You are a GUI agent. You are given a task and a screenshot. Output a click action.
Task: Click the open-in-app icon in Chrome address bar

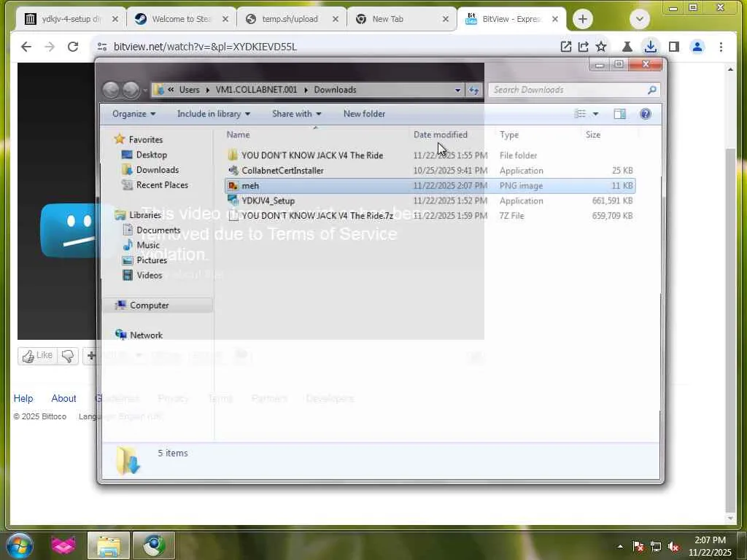point(565,47)
